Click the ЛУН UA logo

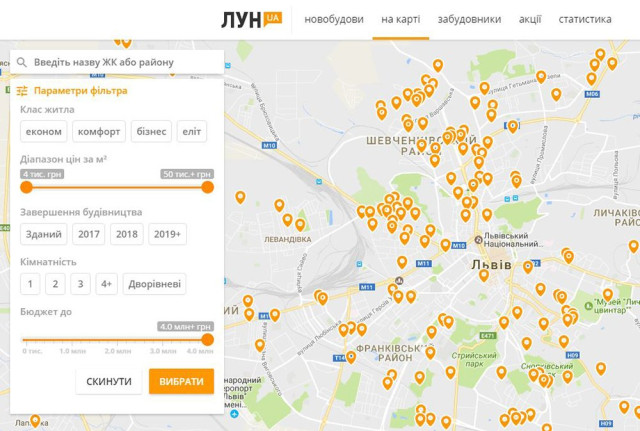(251, 19)
